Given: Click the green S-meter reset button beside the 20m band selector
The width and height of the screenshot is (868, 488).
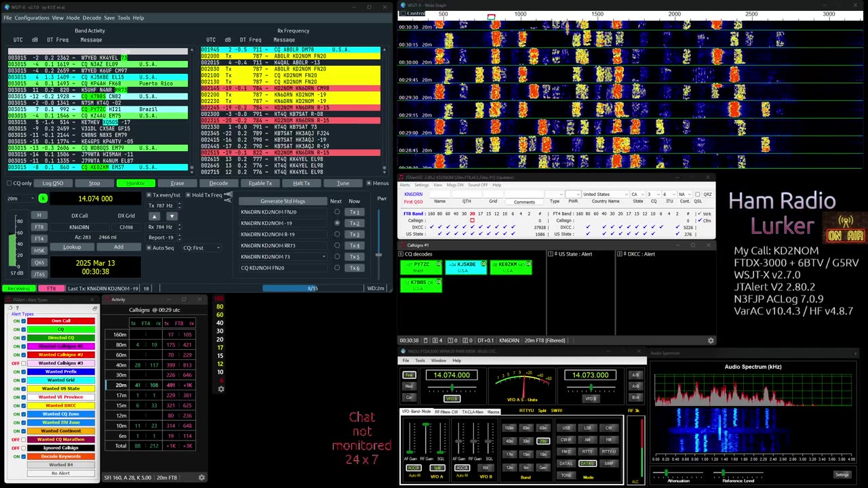Looking at the screenshot, I should pyautogui.click(x=43, y=199).
